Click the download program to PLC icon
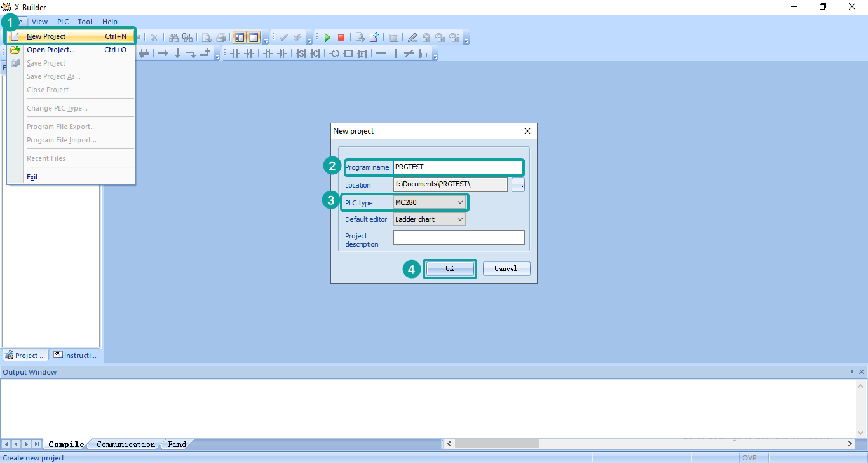This screenshot has width=868, height=463. point(360,38)
